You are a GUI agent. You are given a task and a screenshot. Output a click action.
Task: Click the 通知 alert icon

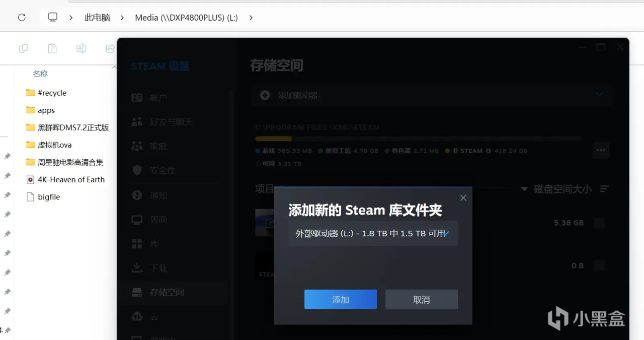pos(137,195)
